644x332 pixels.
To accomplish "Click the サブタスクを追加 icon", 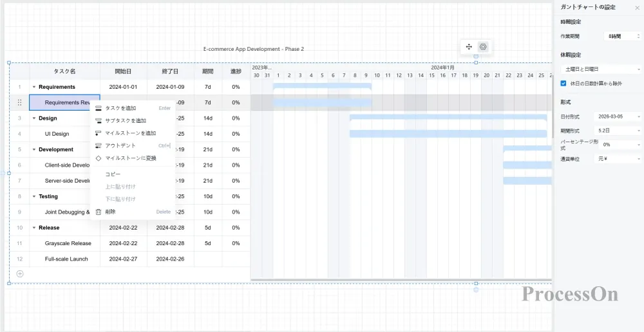I will [x=99, y=121].
